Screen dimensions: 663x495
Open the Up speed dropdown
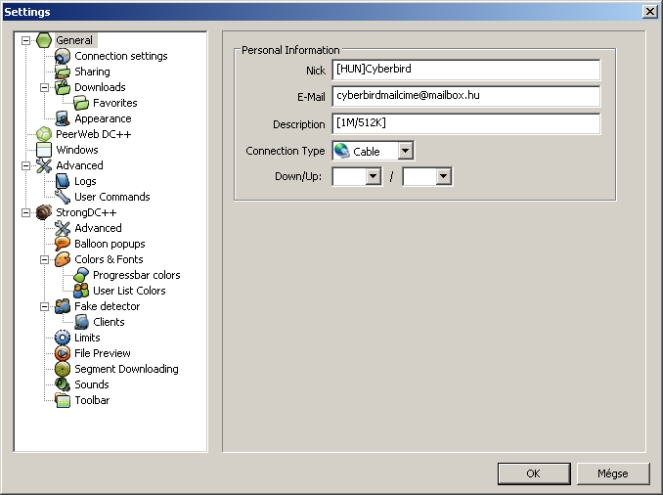tap(443, 176)
